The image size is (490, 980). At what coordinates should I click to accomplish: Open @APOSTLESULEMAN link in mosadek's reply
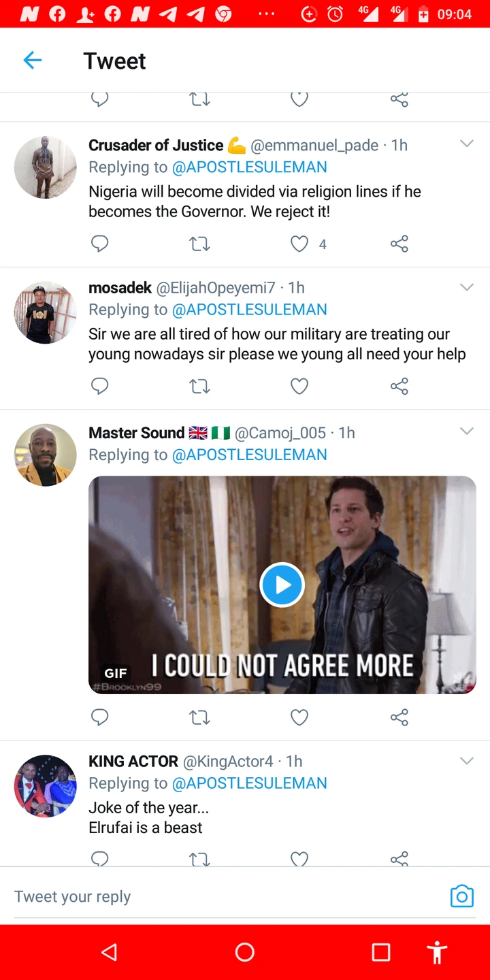point(249,310)
